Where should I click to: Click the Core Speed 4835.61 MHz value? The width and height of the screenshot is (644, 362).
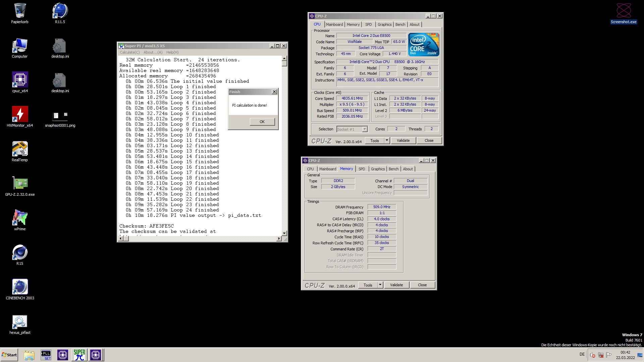tap(352, 99)
